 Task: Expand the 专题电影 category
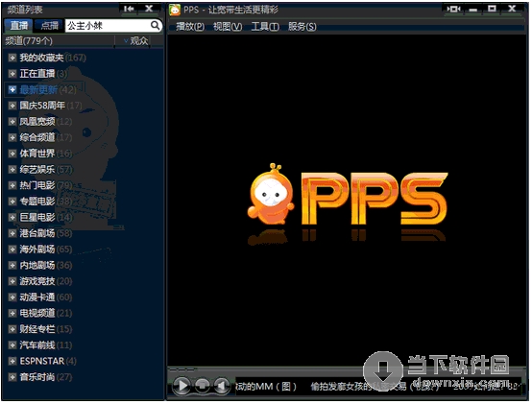tap(12, 201)
